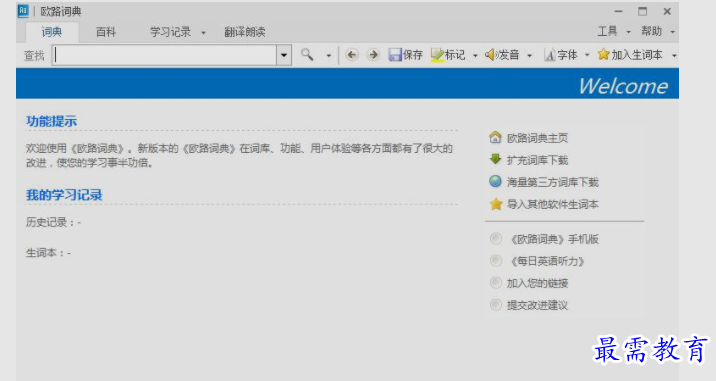The height and width of the screenshot is (381, 716).
Task: Open the 《欧路词典》手机版 link
Action: (553, 239)
